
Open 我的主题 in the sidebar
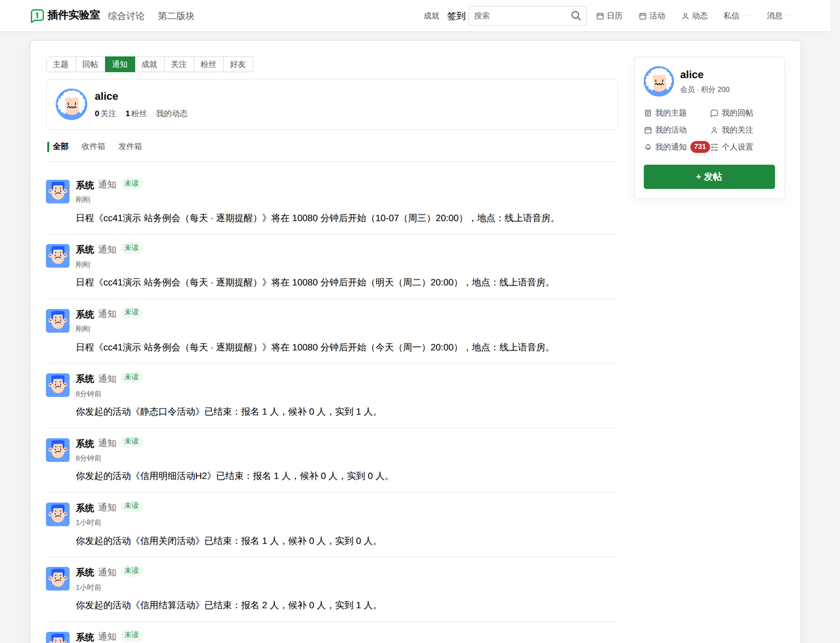click(665, 113)
